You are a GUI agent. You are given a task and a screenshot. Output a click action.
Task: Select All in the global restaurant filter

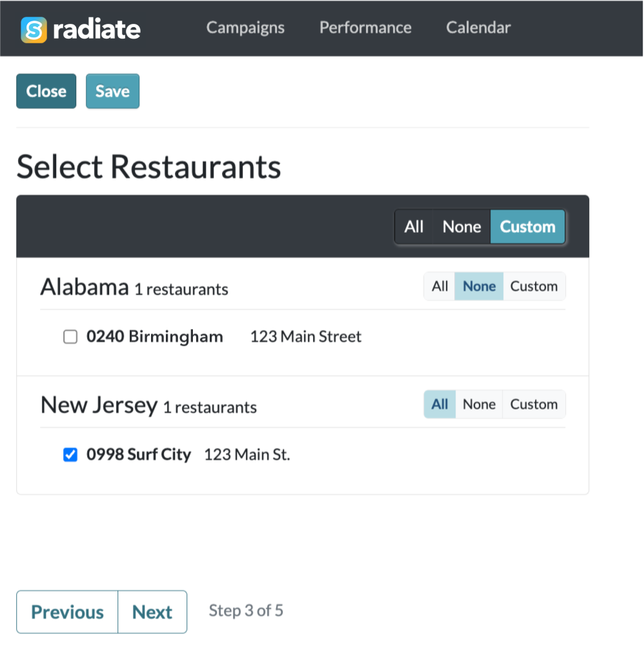coord(414,227)
